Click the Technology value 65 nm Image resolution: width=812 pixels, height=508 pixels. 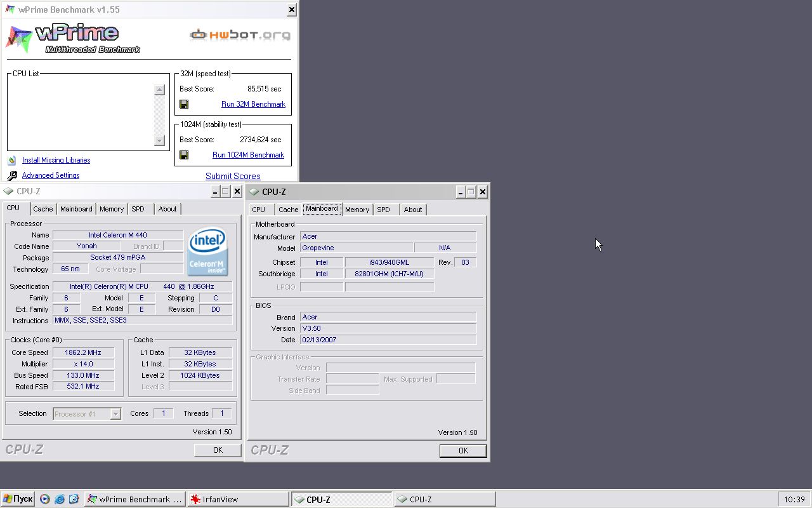click(x=70, y=269)
